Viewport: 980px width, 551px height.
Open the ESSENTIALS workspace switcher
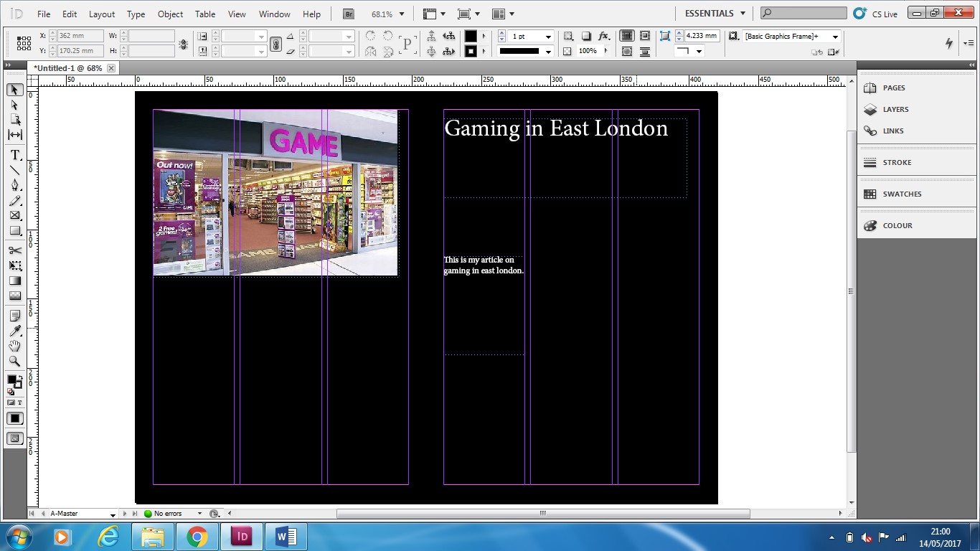(715, 14)
